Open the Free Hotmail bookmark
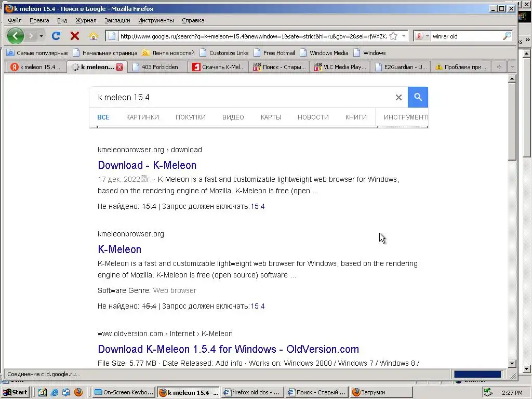Screen dimensions: 532x399 click(x=274, y=53)
